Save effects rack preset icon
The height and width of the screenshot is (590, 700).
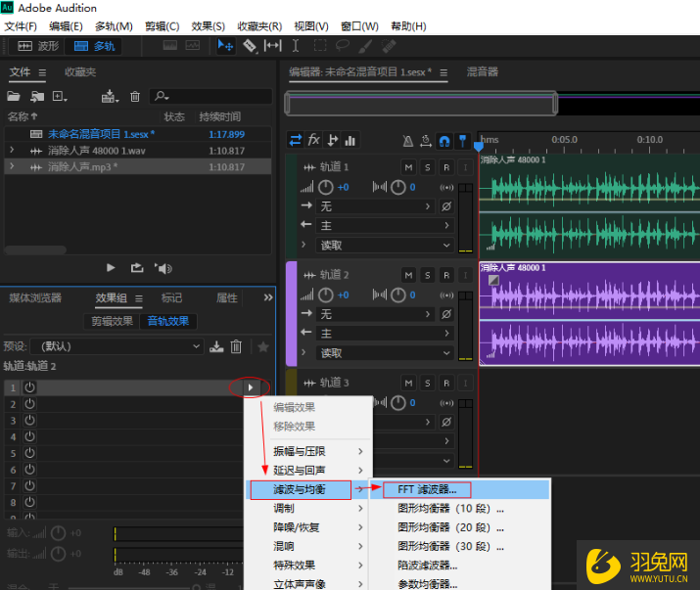216,346
